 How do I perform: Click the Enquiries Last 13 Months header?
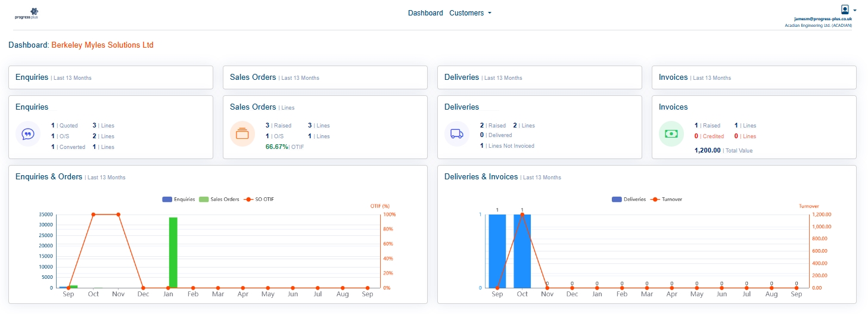[54, 77]
